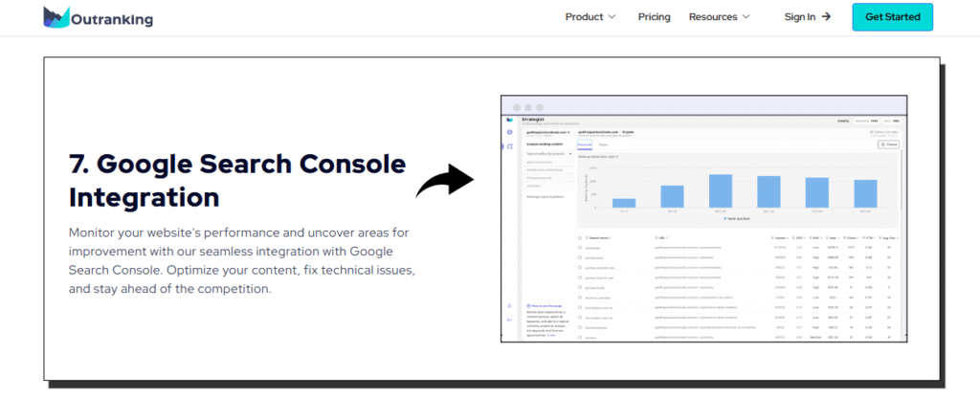Screen dimensions: 980x398
Task: Click the small Outranking logo inside the dashboard
Action: (509, 120)
